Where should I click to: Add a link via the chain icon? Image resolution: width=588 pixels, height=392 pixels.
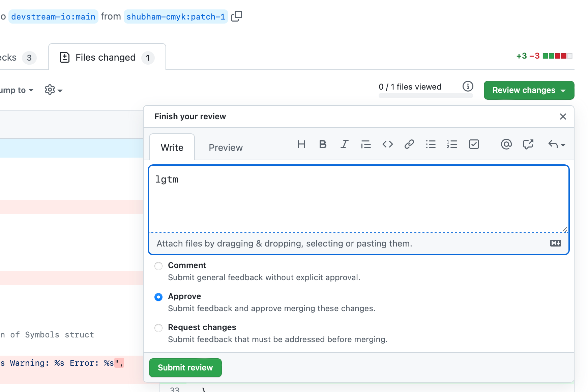coord(409,144)
